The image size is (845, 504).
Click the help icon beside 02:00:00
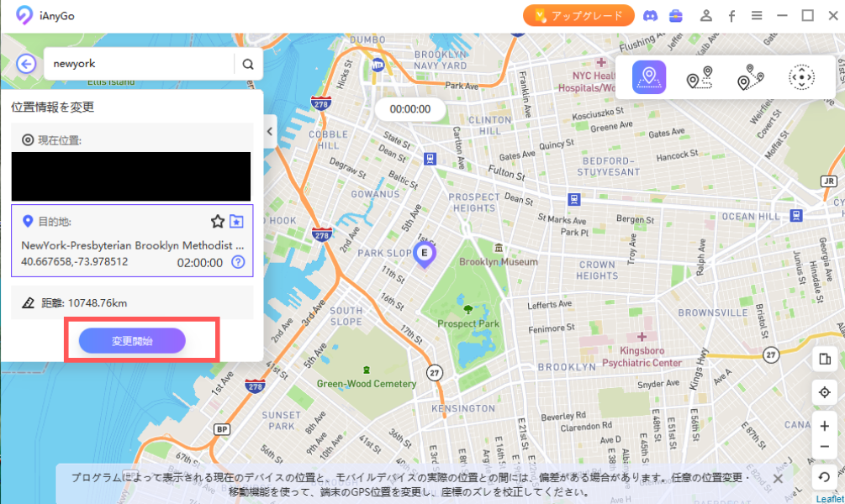coord(238,262)
